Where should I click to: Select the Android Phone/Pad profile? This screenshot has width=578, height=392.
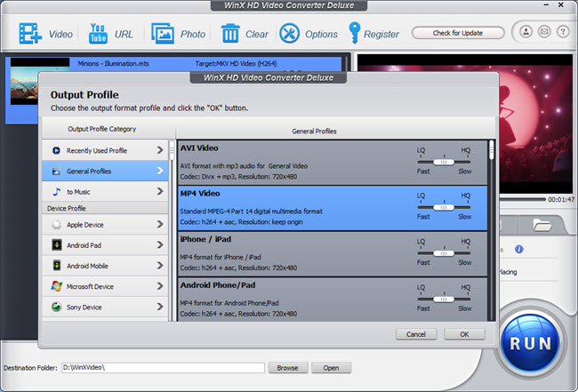point(333,300)
